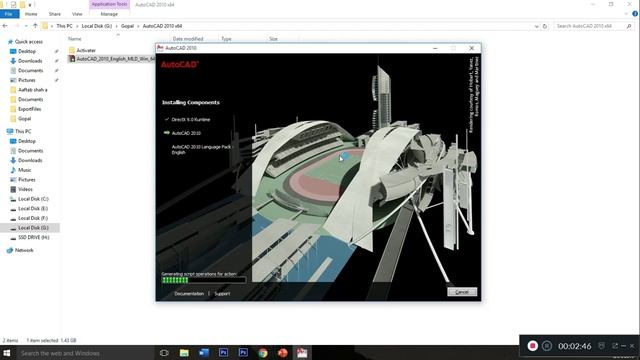This screenshot has height=360, width=640.
Task: Open File Explorer from taskbar
Action: click(x=184, y=353)
